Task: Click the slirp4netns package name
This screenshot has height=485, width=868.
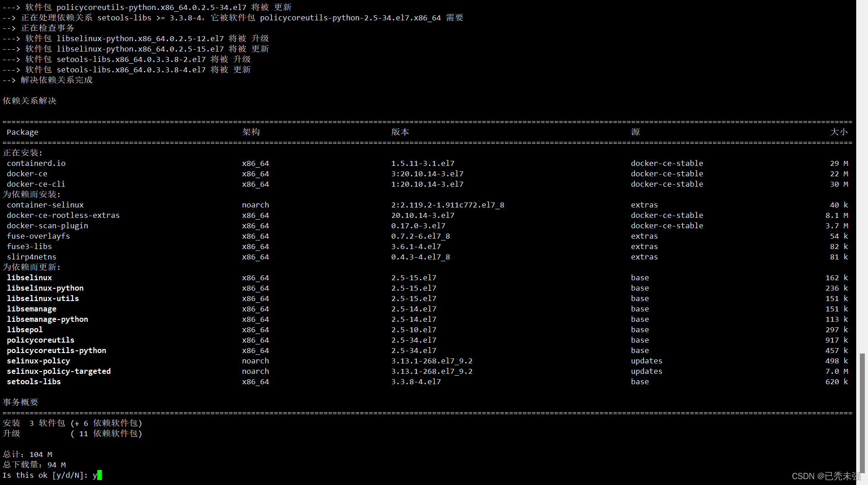Action: click(x=32, y=257)
